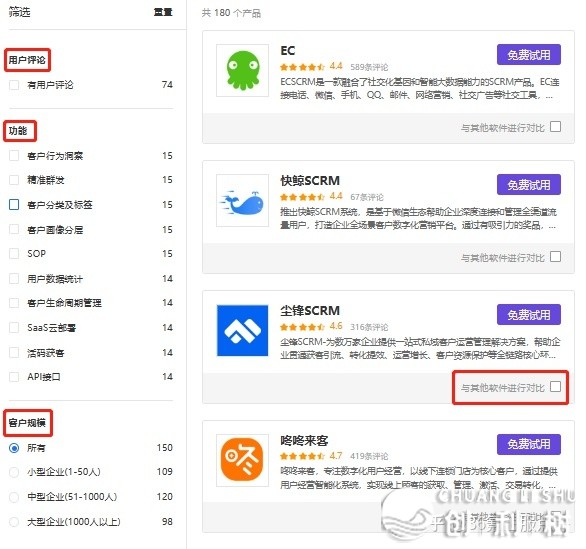Choose 中型企业(51-1000人) radio option
Screen dimensions: 586x549
pos(14,497)
